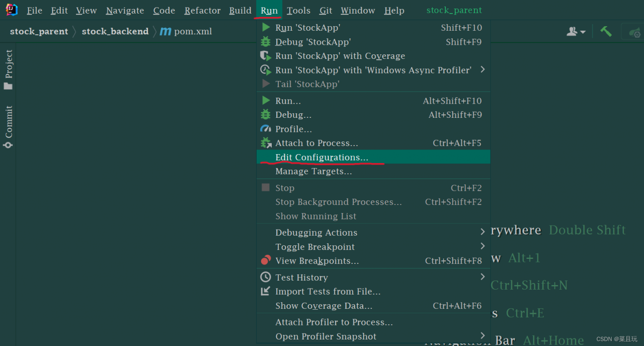Open the File menu

[34, 10]
